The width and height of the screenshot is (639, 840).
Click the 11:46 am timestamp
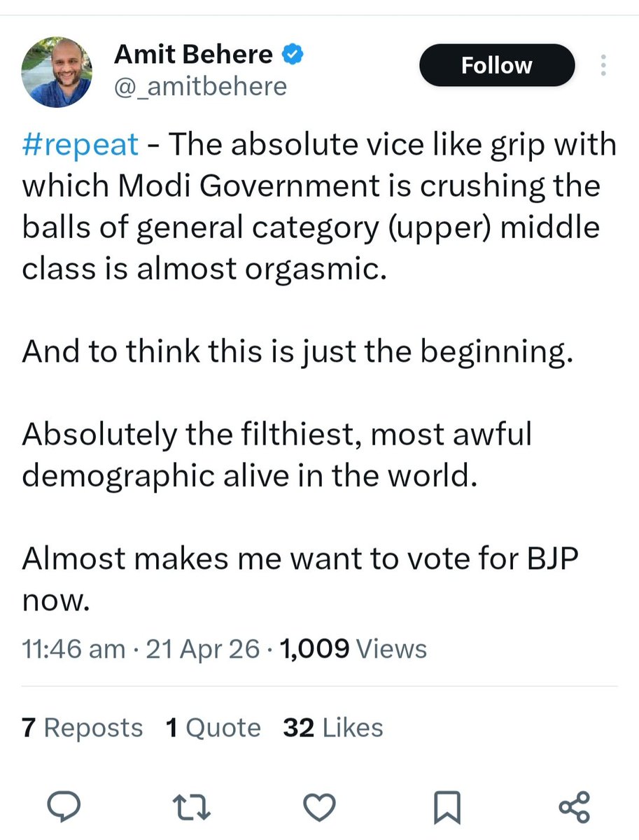click(73, 649)
